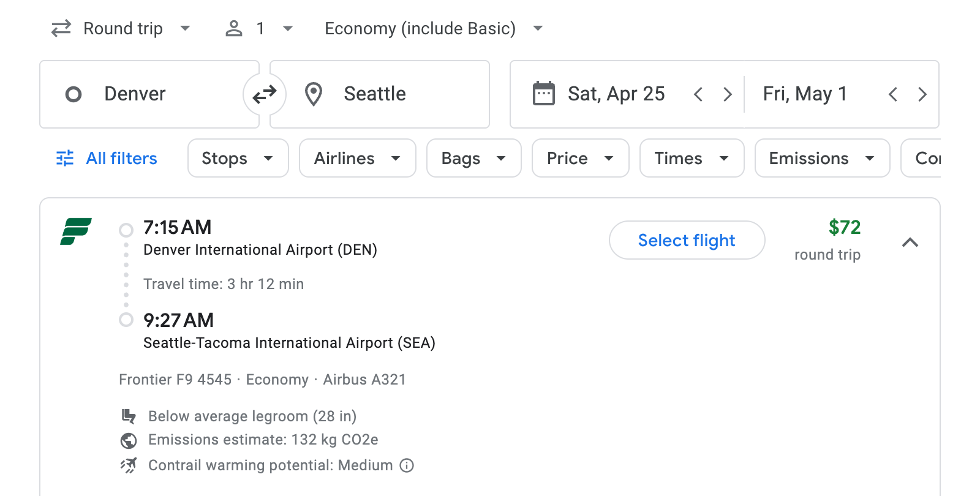Click the legroom icon on the flight details
The image size is (980, 496).
point(129,416)
